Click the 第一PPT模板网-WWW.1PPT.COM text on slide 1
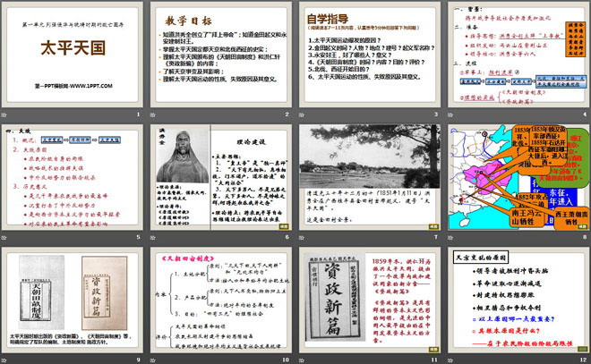Viewport: 591px width, 364px height. tap(73, 86)
